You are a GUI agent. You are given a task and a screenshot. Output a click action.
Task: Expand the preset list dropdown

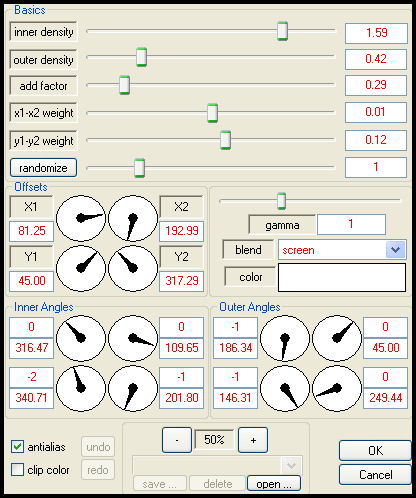[291, 465]
